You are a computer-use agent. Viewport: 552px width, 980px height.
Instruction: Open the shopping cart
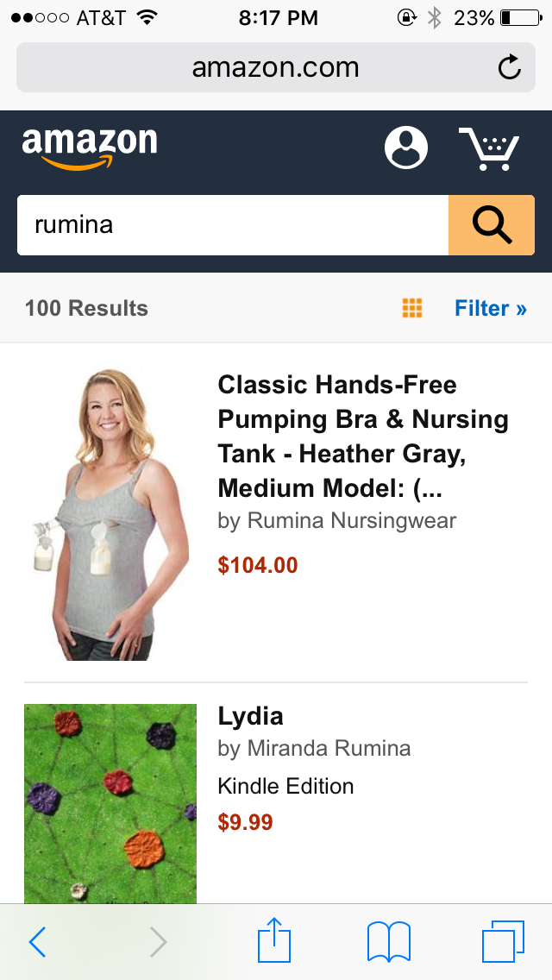(489, 148)
